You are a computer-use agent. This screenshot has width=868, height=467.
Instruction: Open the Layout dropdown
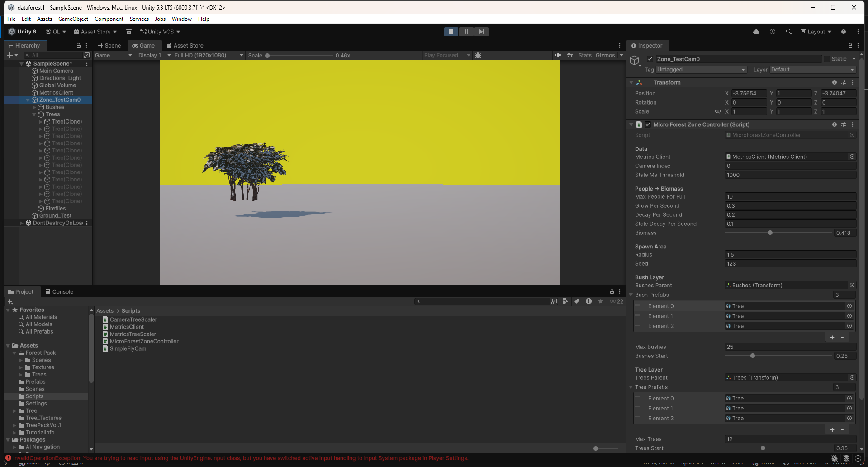[x=816, y=32]
